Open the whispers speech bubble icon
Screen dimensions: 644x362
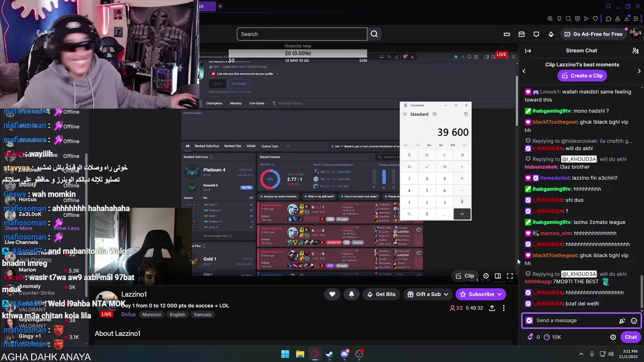tap(536, 34)
